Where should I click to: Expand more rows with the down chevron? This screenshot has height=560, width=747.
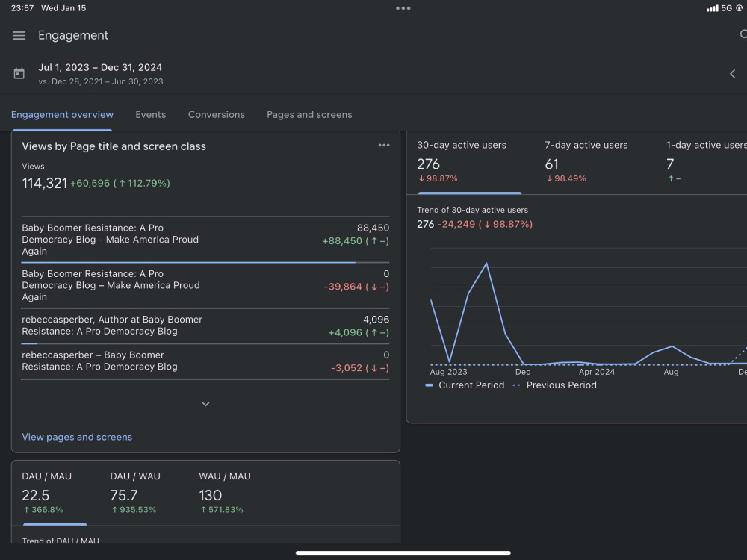tap(206, 404)
